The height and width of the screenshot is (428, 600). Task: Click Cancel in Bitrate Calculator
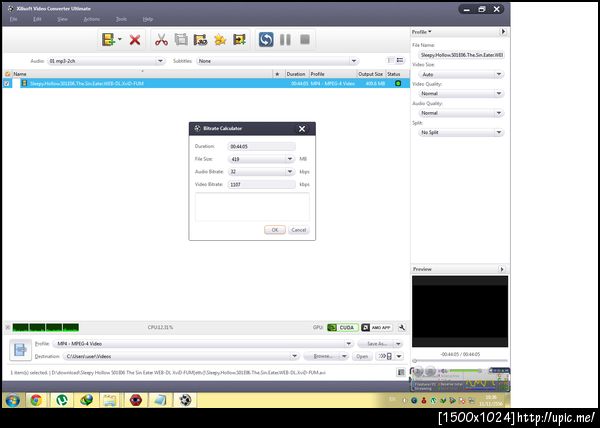(x=298, y=230)
